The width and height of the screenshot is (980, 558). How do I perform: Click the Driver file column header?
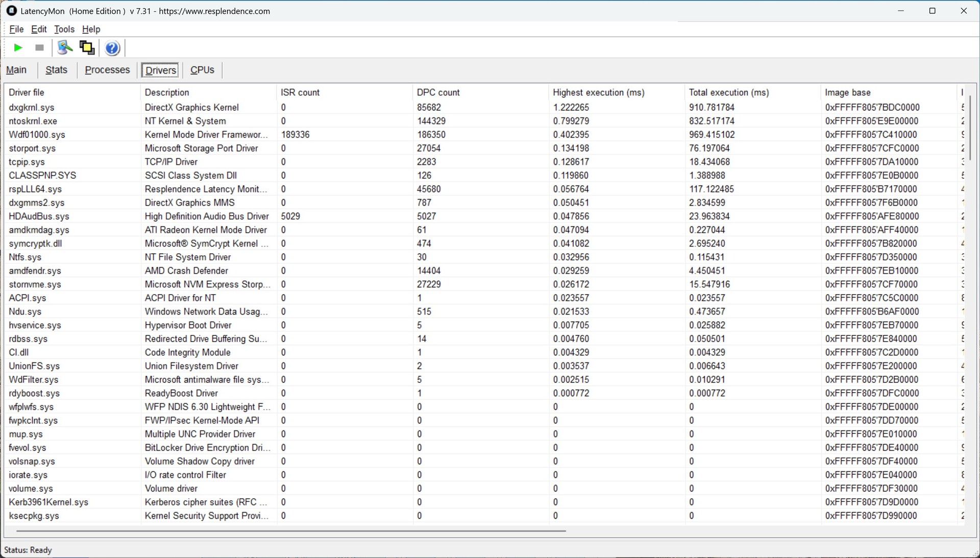tap(27, 92)
